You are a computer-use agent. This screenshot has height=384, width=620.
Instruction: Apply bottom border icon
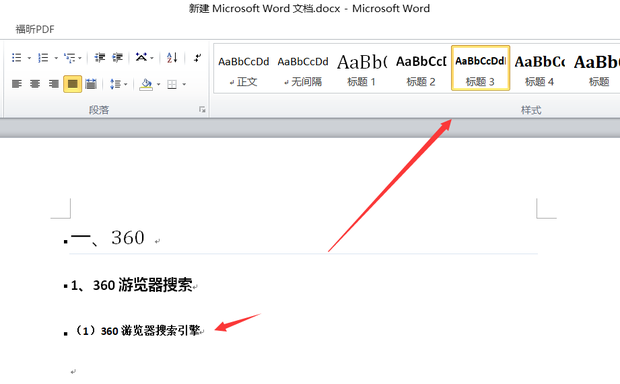(x=172, y=84)
